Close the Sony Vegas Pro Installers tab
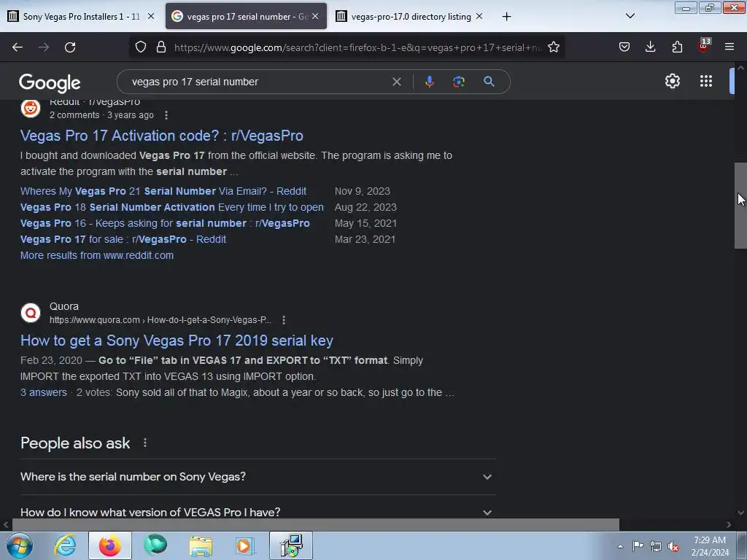This screenshot has width=747, height=560. tap(151, 16)
